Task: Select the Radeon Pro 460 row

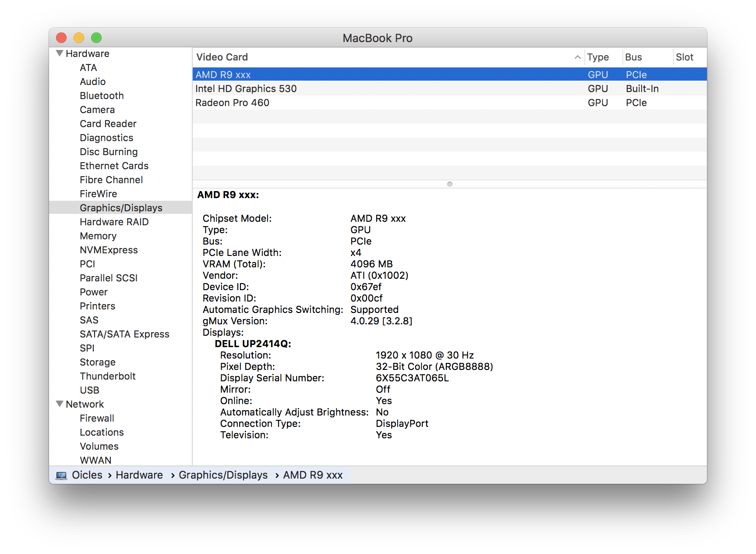Action: pyautogui.click(x=449, y=103)
